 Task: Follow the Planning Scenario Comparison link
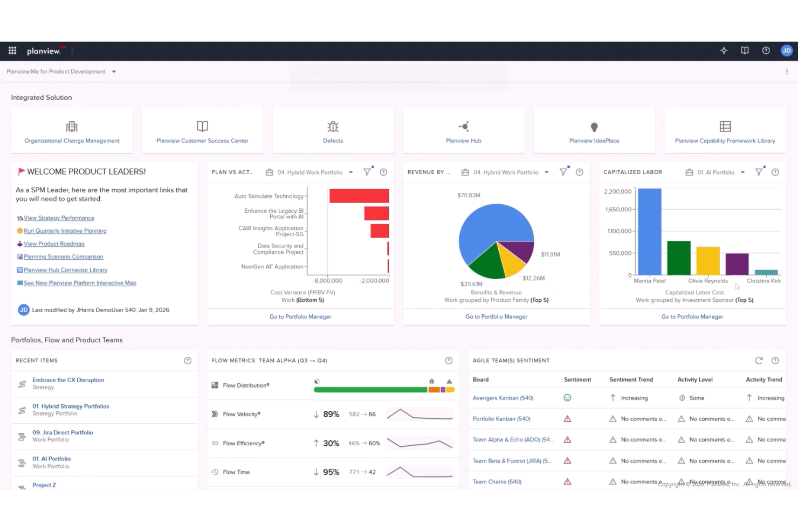click(64, 257)
